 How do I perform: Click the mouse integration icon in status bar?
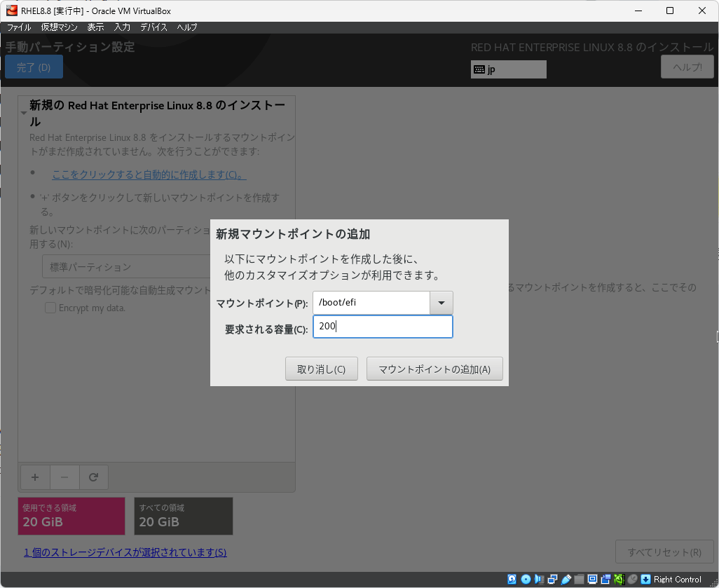point(632,580)
